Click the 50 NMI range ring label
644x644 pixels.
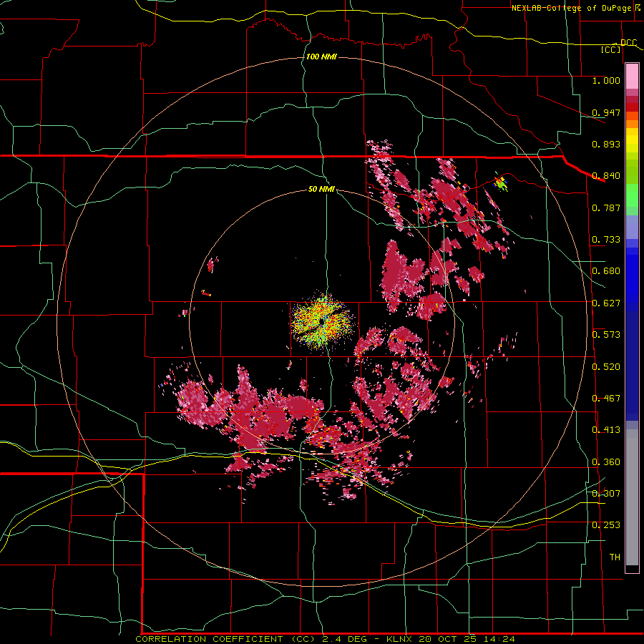pos(321,189)
